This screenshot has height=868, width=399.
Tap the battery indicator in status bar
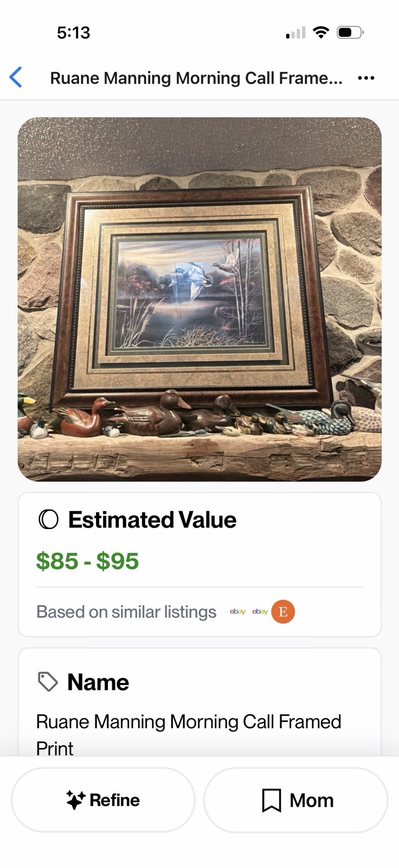pyautogui.click(x=350, y=33)
